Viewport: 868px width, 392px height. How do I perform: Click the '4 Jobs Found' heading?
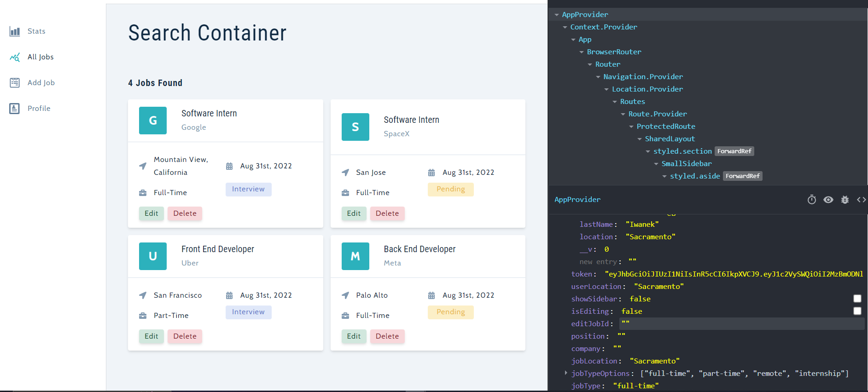pos(155,83)
